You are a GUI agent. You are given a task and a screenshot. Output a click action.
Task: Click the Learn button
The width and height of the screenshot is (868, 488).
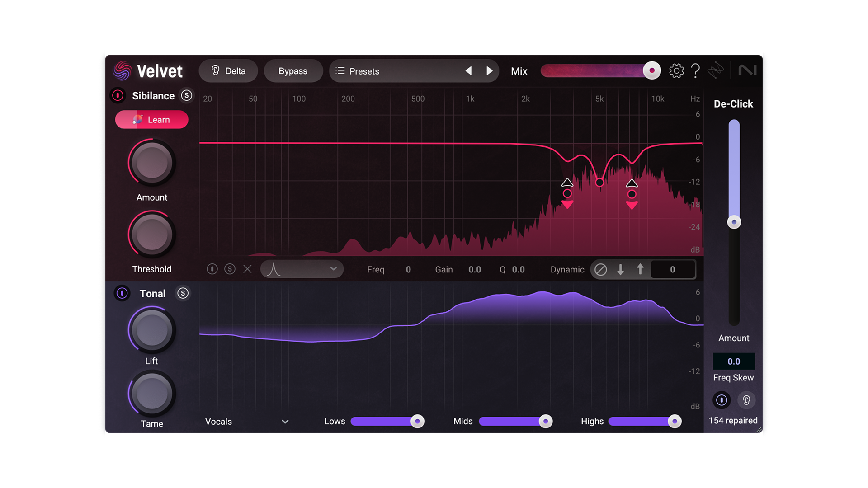coord(151,120)
